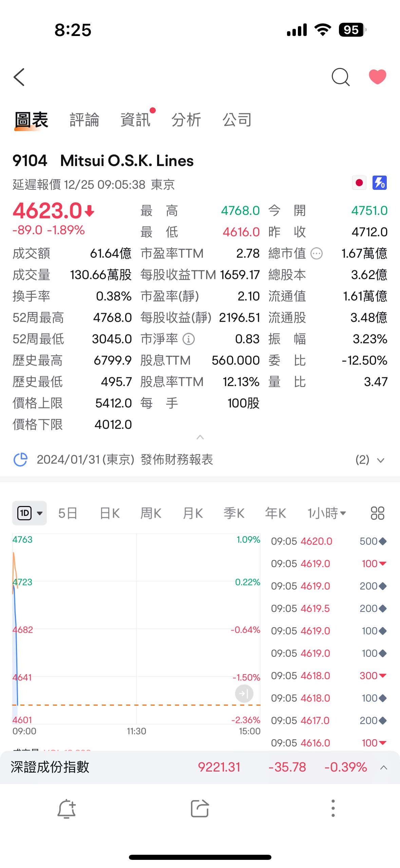Share the stock with the share icon
Screen dimensions: 400x868
(x=199, y=809)
